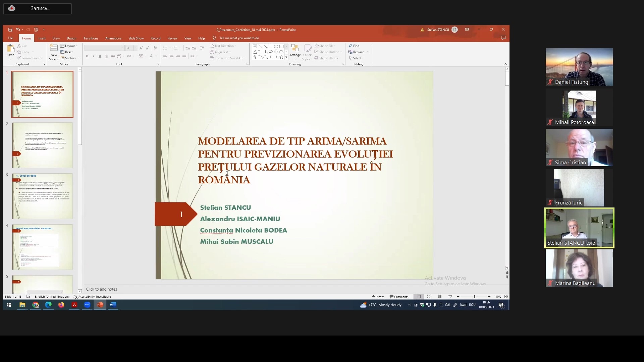
Task: Start Slide Show from status bar icon
Action: point(450,297)
